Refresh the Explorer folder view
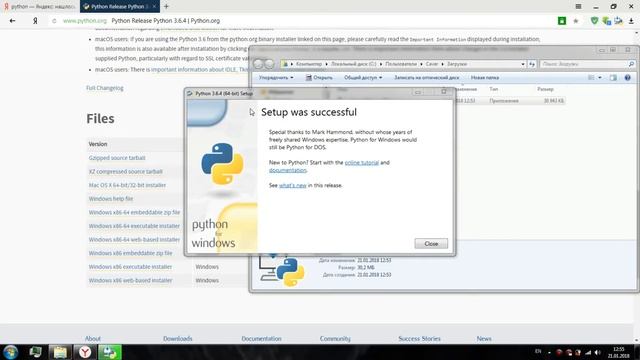This screenshot has height=360, width=640. 532,64
